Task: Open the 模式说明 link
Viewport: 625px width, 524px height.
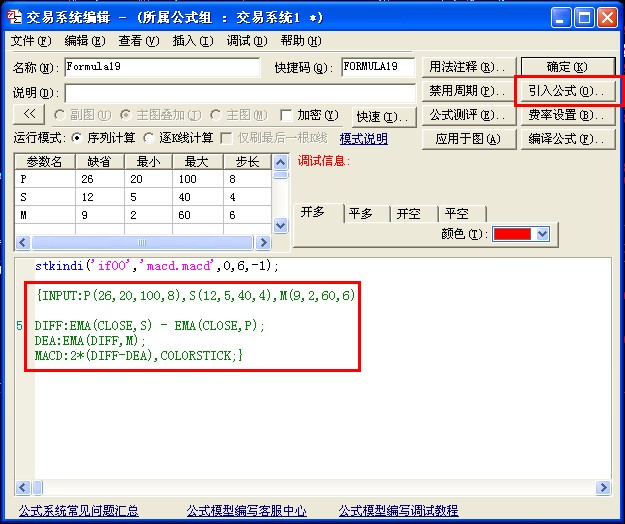Action: (364, 139)
